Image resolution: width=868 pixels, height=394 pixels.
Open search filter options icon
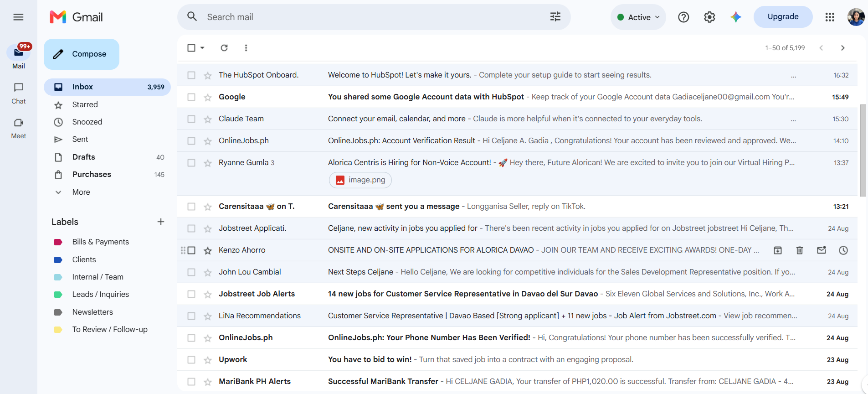point(555,17)
